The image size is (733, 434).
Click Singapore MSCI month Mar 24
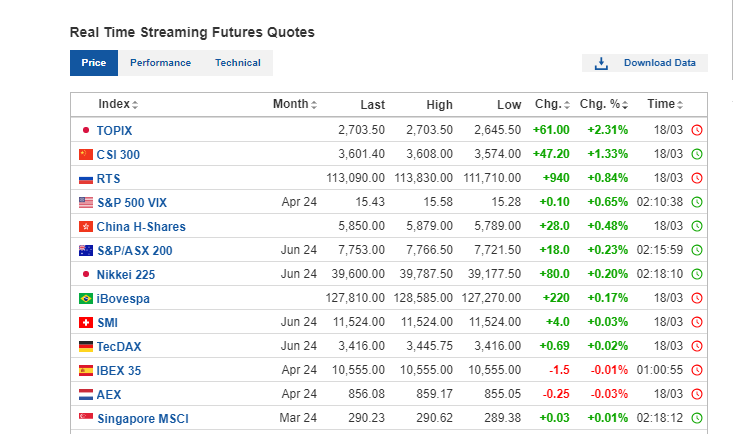298,418
